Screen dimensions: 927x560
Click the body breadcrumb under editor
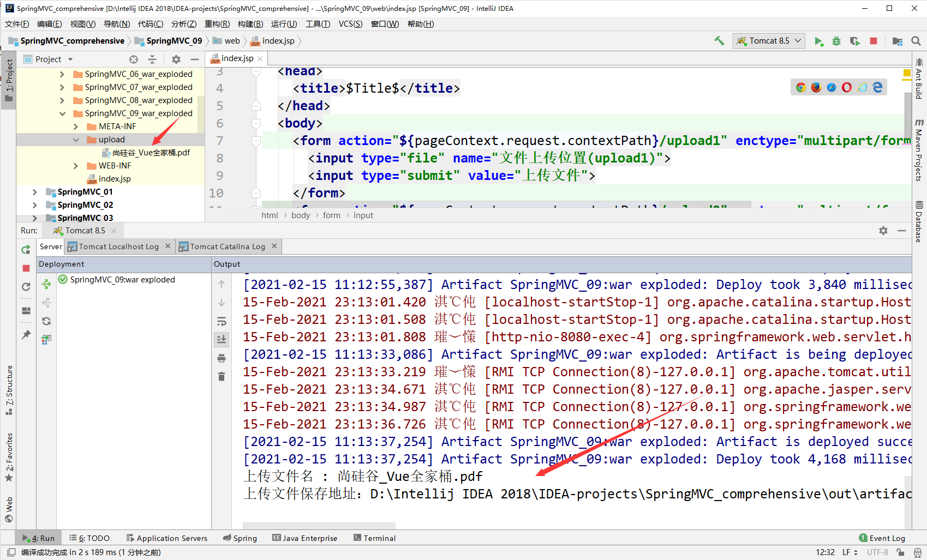(x=300, y=215)
